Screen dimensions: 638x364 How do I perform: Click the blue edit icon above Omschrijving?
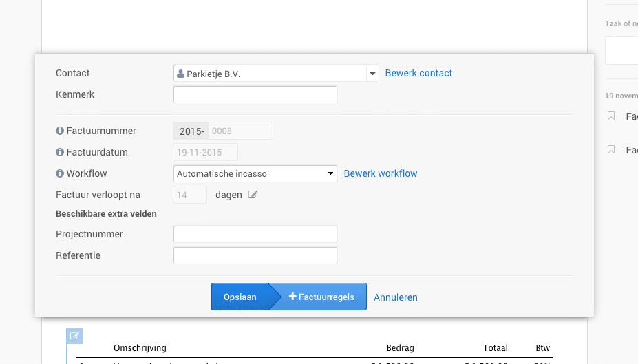tap(74, 336)
